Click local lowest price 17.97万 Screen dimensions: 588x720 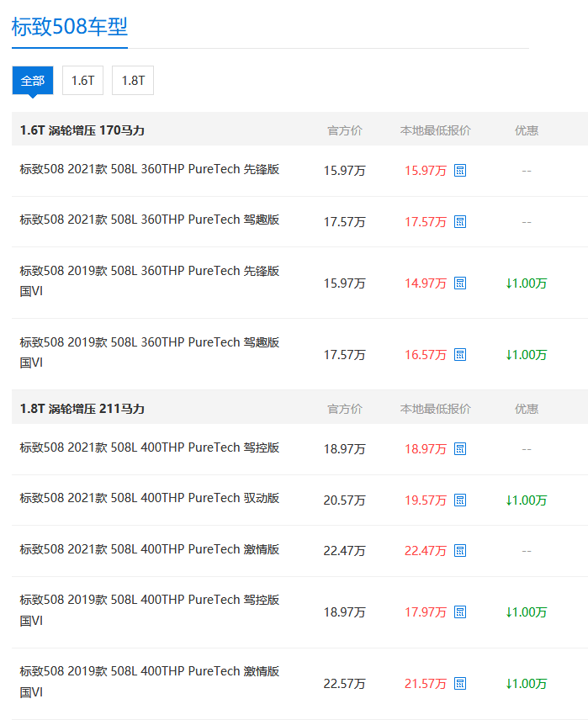click(426, 612)
